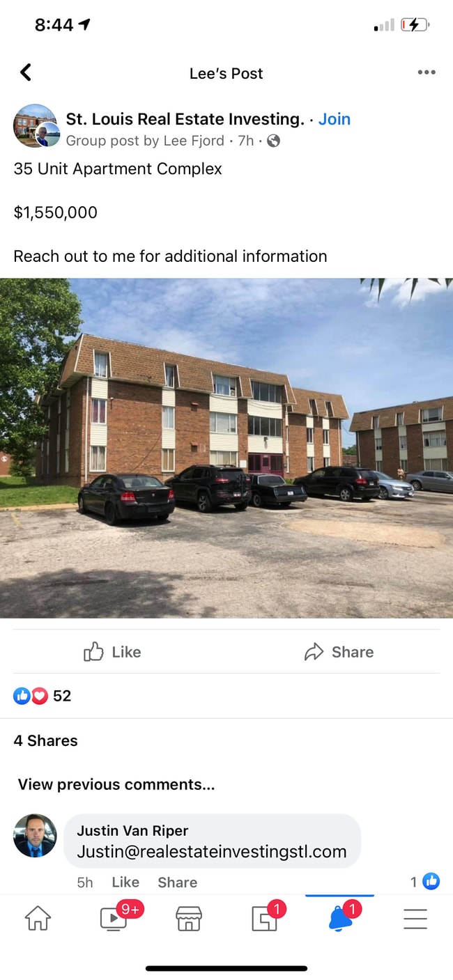The height and width of the screenshot is (980, 453).
Task: Expand View previous comments
Action: tap(116, 784)
